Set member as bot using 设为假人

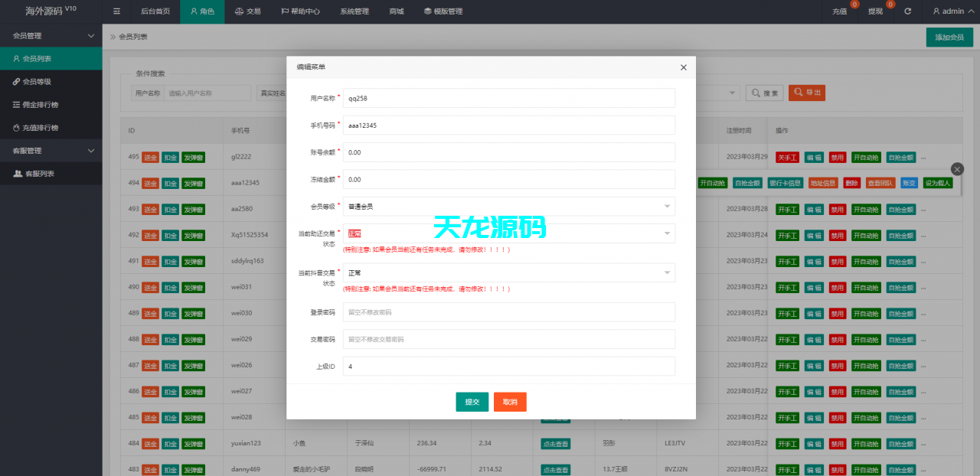click(x=937, y=183)
